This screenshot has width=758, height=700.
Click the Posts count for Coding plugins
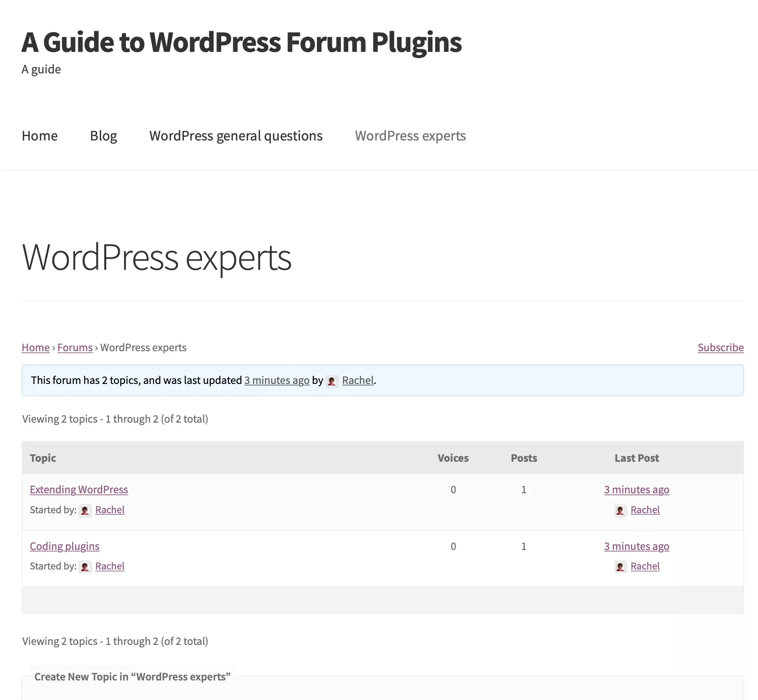click(524, 546)
